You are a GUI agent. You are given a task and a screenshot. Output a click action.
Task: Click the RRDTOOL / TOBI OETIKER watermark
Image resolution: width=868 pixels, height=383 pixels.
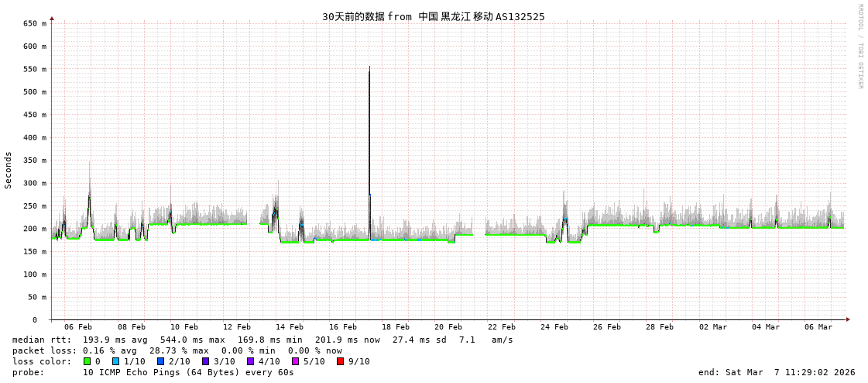click(x=859, y=47)
